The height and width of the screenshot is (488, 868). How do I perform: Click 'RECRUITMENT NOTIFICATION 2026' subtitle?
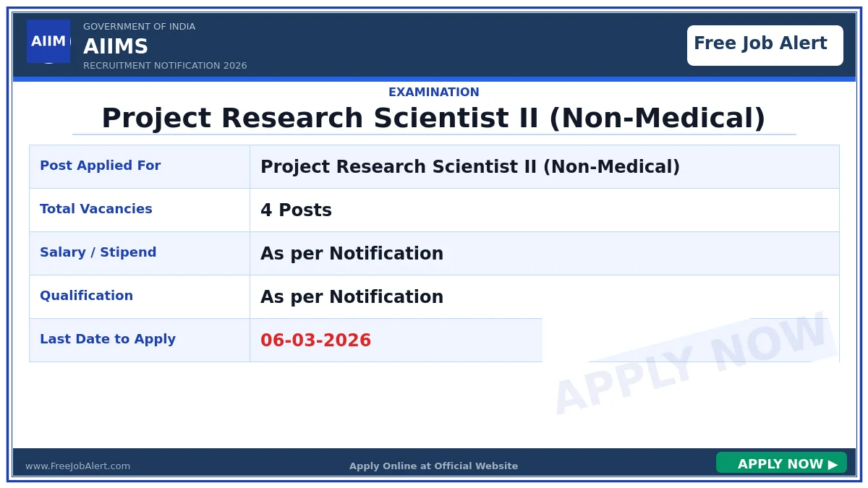[x=165, y=66]
